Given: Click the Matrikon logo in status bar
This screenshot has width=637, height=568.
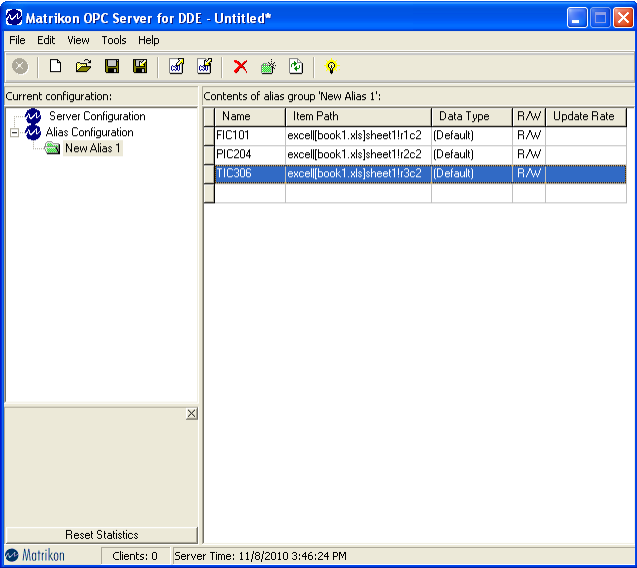Looking at the screenshot, I should click(35, 555).
